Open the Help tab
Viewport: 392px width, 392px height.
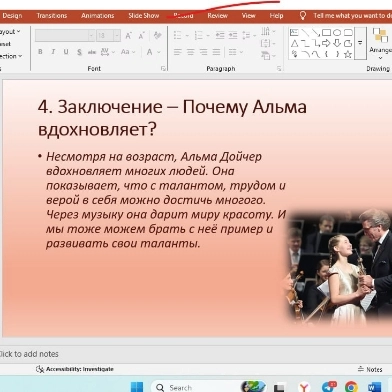pos(276,16)
